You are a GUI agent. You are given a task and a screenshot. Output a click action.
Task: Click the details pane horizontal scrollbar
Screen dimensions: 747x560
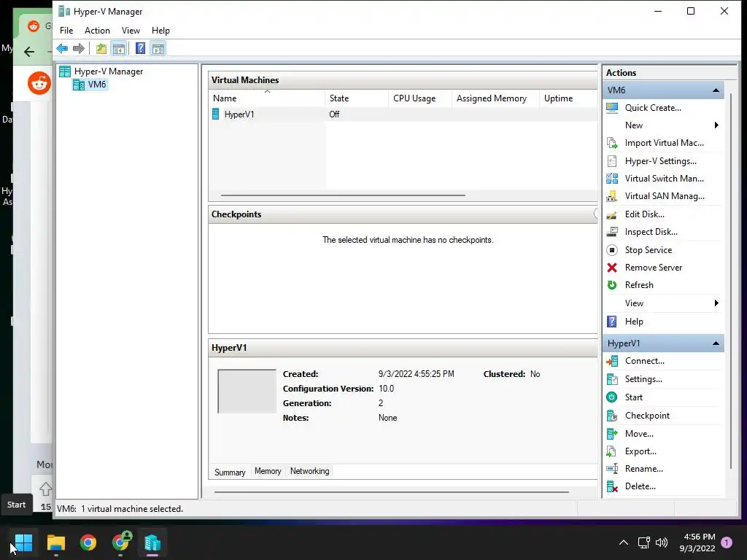point(392,492)
